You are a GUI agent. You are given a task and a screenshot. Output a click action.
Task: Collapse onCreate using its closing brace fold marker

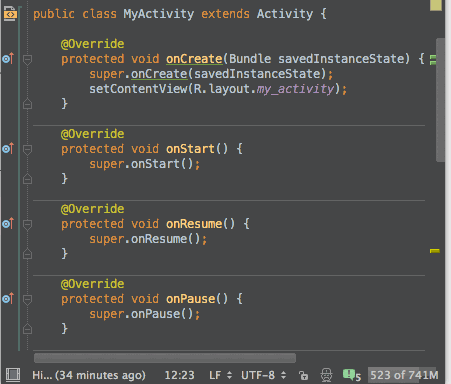point(27,104)
